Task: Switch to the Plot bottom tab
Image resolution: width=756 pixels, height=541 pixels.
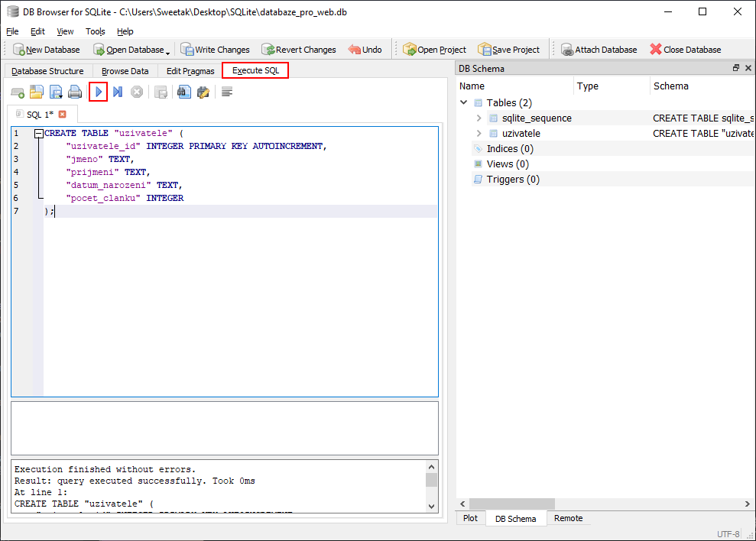Action: click(x=470, y=518)
